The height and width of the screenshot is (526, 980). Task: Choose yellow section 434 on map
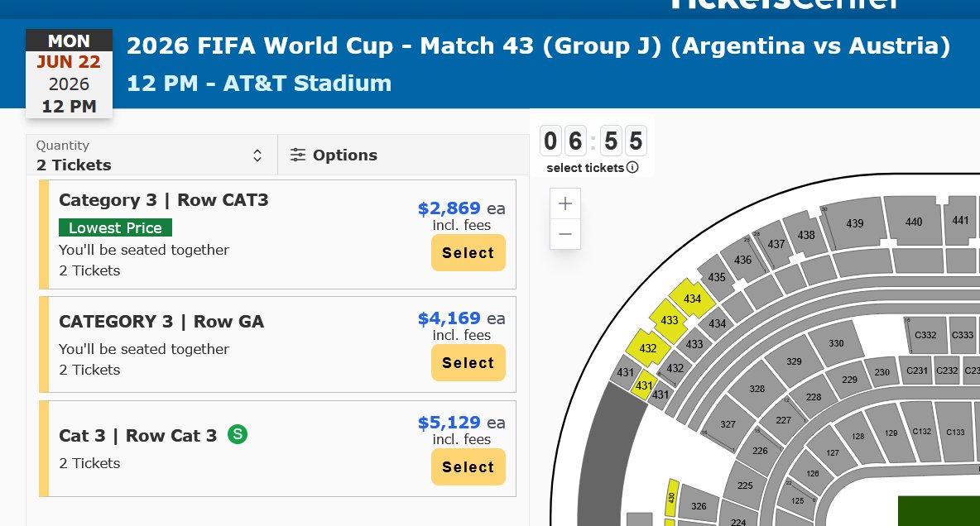(692, 299)
